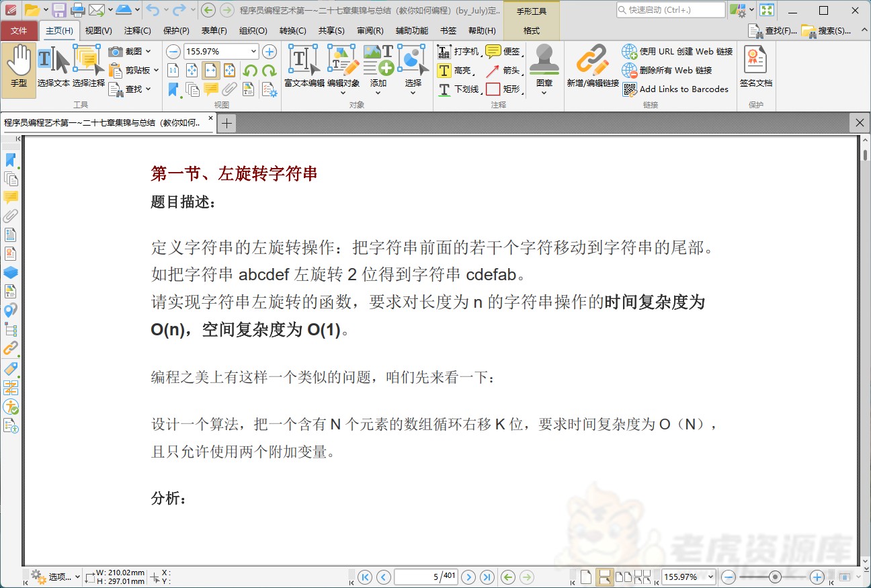Open the 文件 file menu
Screen dimensions: 871x588
point(19,31)
